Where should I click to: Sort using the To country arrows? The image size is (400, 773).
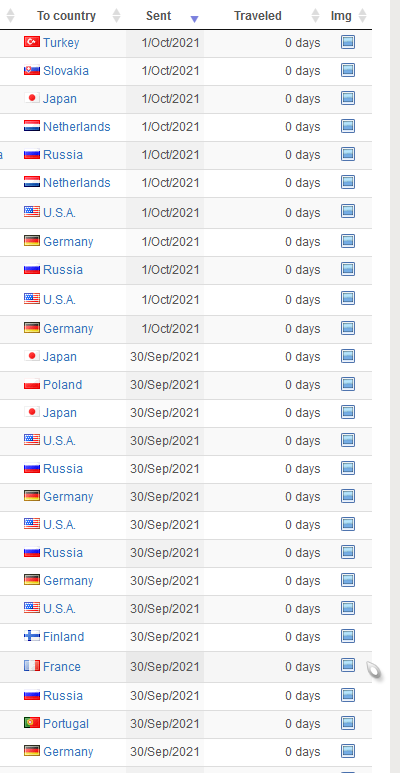[116, 16]
